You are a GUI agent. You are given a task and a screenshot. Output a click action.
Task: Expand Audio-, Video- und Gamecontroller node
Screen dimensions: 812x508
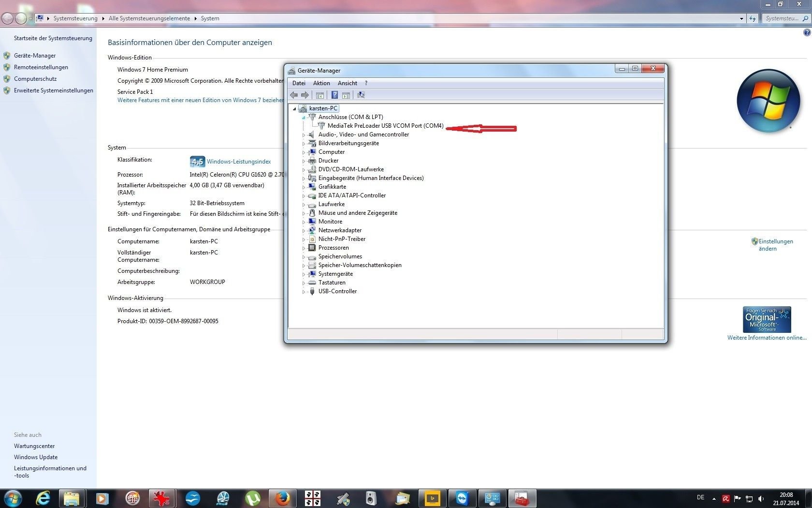[x=304, y=135]
